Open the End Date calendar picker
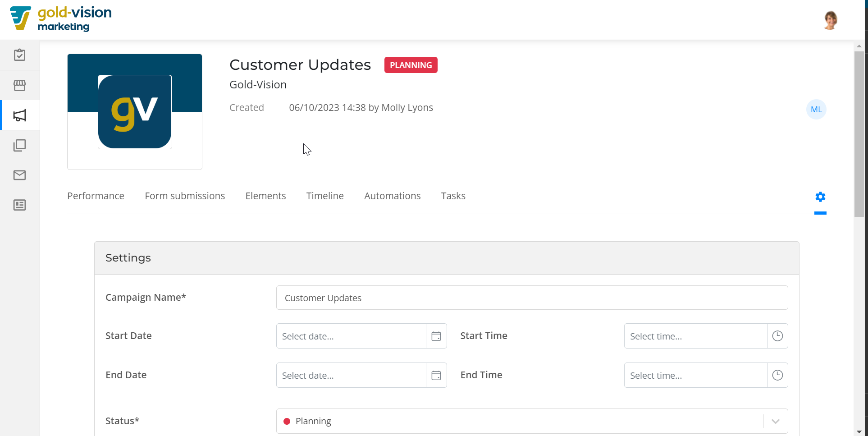The image size is (868, 436). pyautogui.click(x=436, y=375)
